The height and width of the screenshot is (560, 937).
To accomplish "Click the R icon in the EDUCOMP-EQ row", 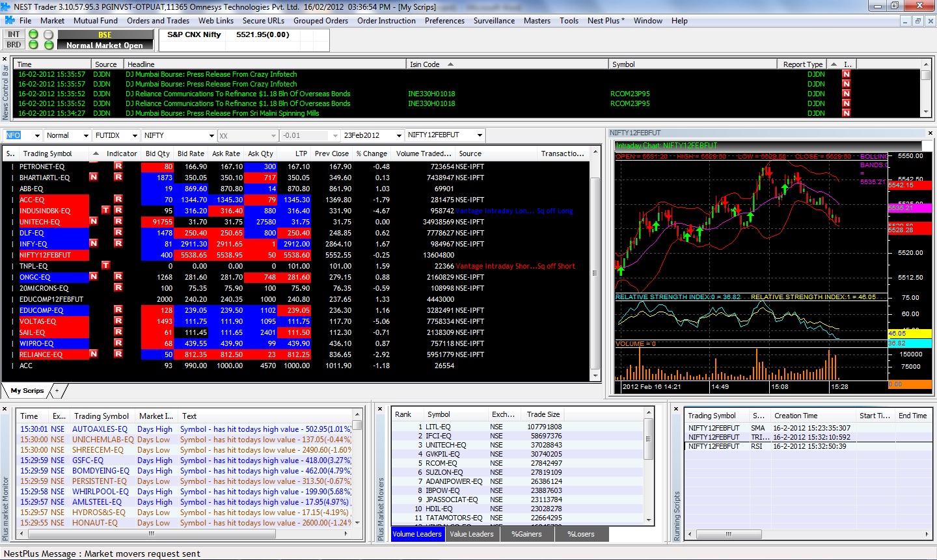I will coord(118,310).
